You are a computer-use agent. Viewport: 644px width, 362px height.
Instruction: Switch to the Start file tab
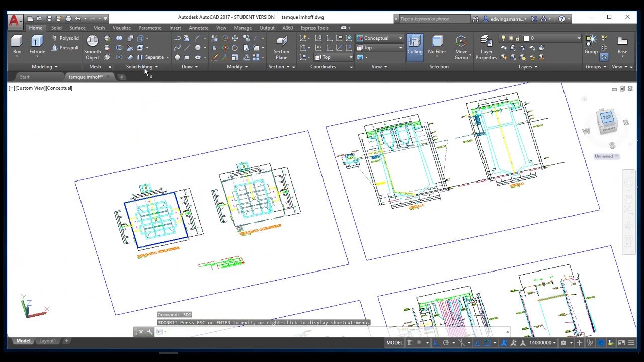25,77
